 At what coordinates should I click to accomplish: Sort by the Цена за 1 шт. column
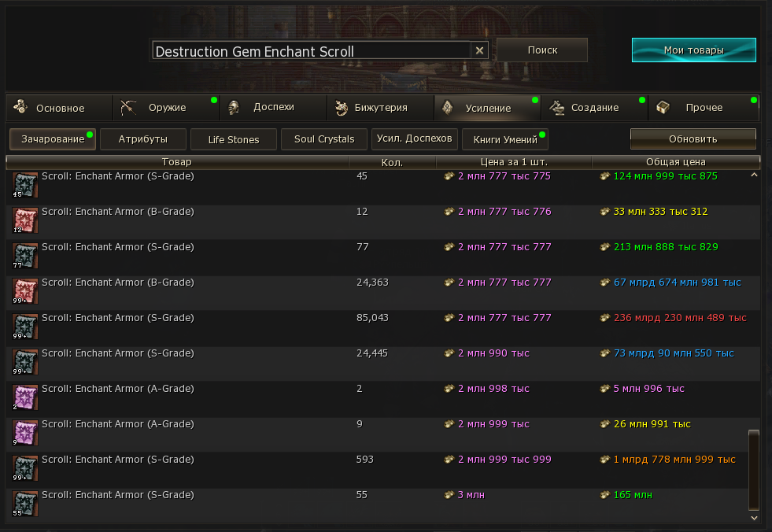tap(513, 162)
